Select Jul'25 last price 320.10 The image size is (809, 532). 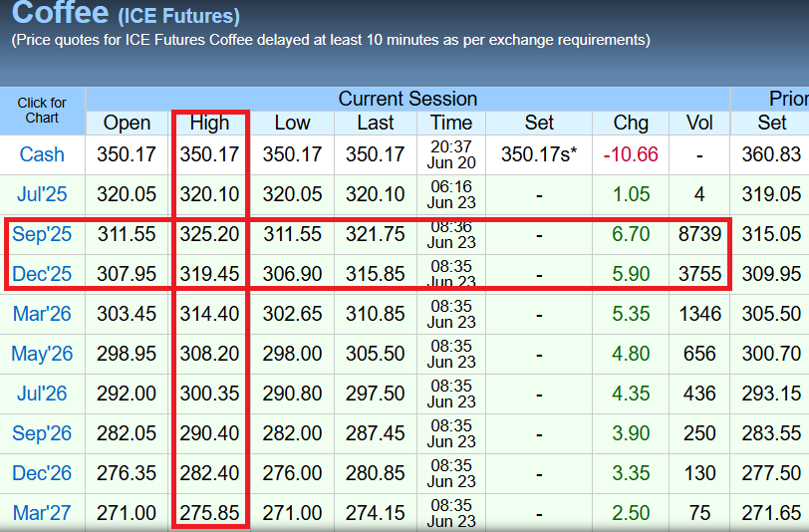tap(375, 194)
